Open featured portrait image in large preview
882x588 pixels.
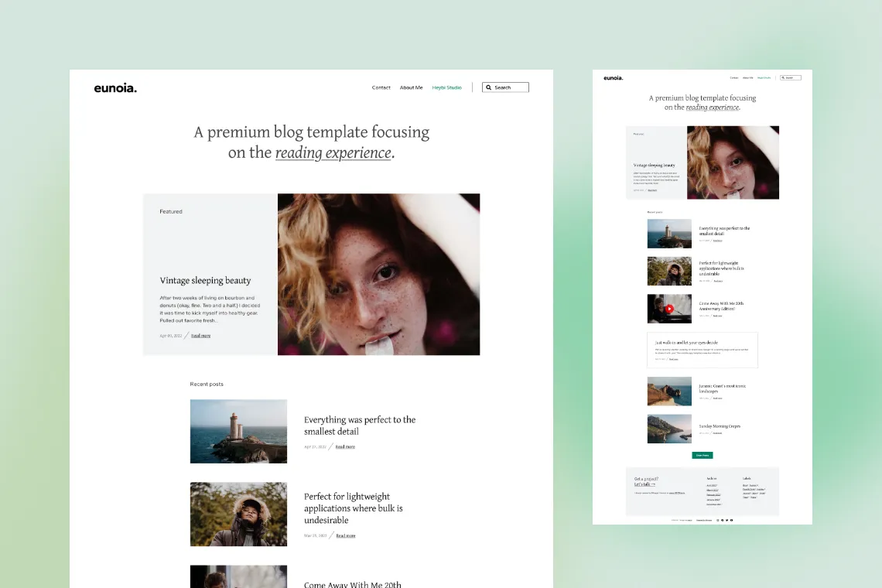(x=378, y=274)
